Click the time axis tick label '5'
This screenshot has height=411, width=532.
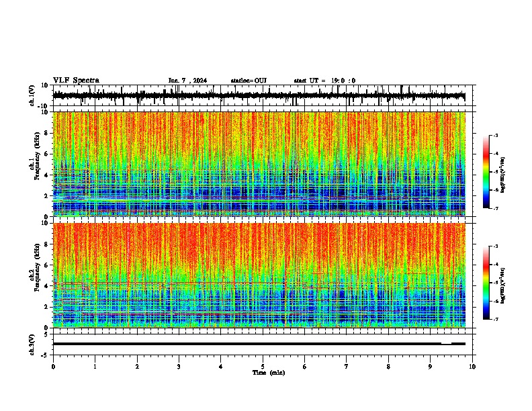(263, 367)
